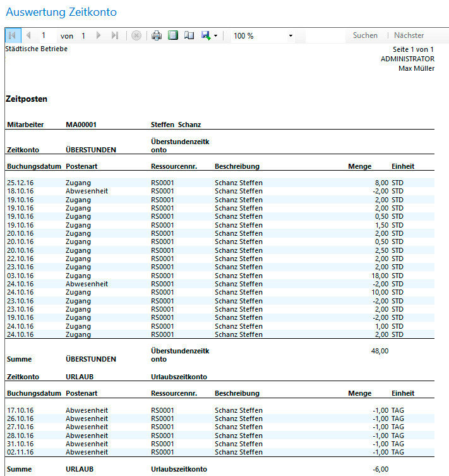This screenshot has width=449, height=476.
Task: Expand export format dropdown arrow
Action: [215, 36]
